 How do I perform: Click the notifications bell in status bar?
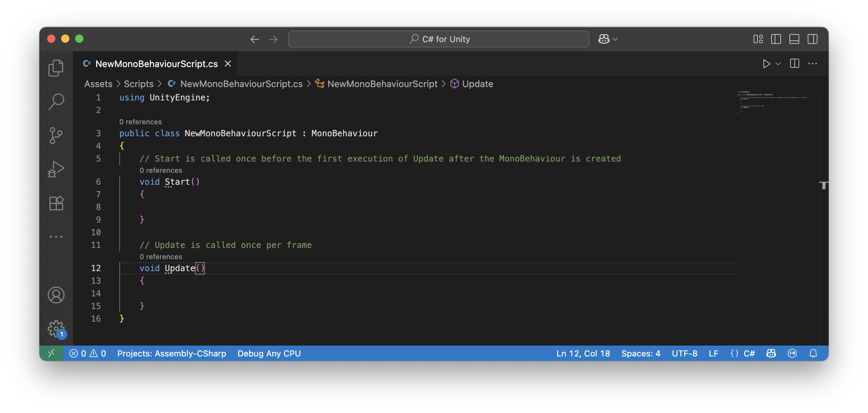pos(813,353)
